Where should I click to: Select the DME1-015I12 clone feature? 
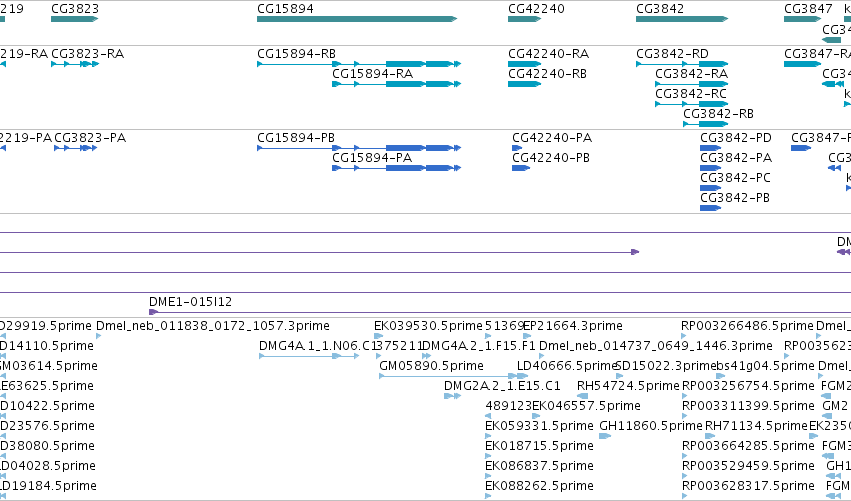[x=500, y=312]
